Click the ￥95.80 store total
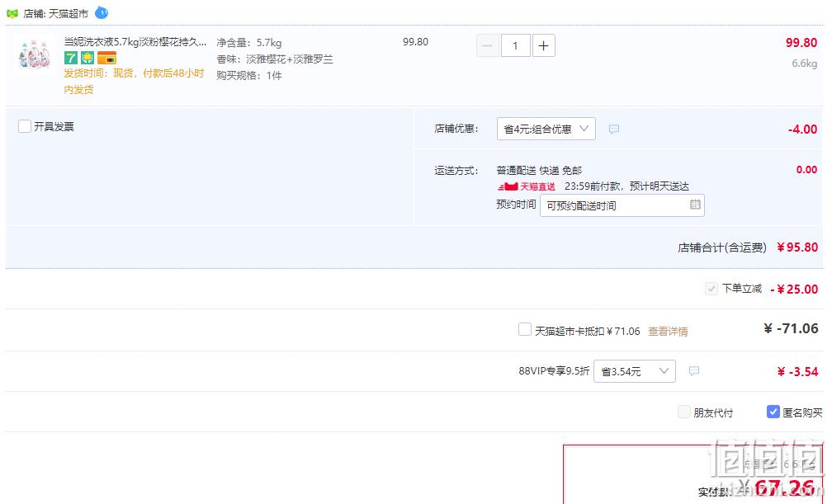The height and width of the screenshot is (504, 832). point(797,247)
